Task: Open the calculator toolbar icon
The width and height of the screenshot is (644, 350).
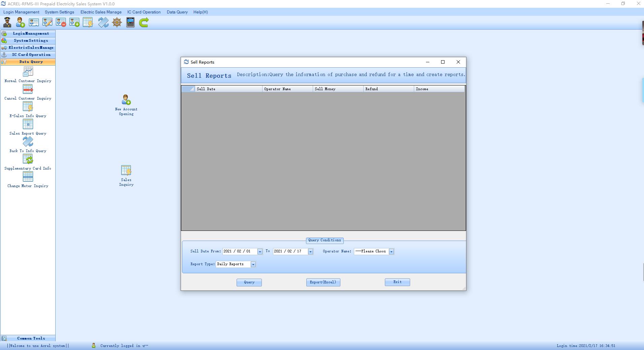Action: pos(130,23)
